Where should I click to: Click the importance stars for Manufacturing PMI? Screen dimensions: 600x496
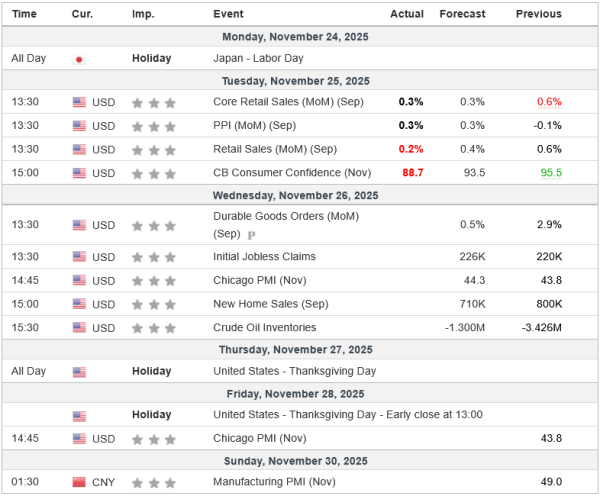[x=154, y=483]
